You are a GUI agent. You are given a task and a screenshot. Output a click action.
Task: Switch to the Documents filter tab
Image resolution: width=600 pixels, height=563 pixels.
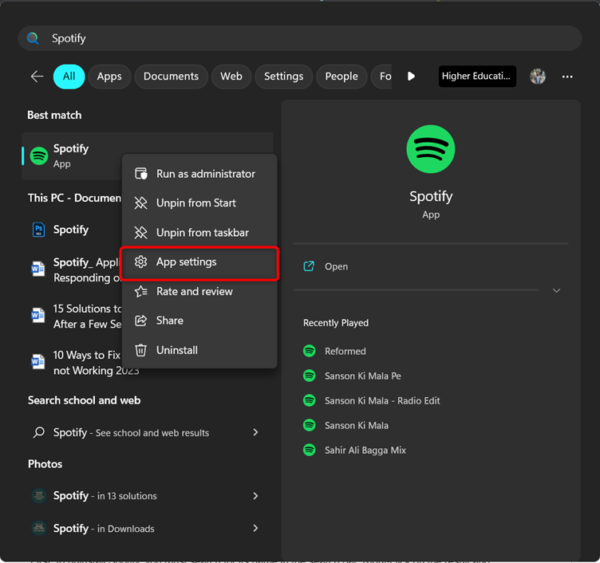coord(170,76)
